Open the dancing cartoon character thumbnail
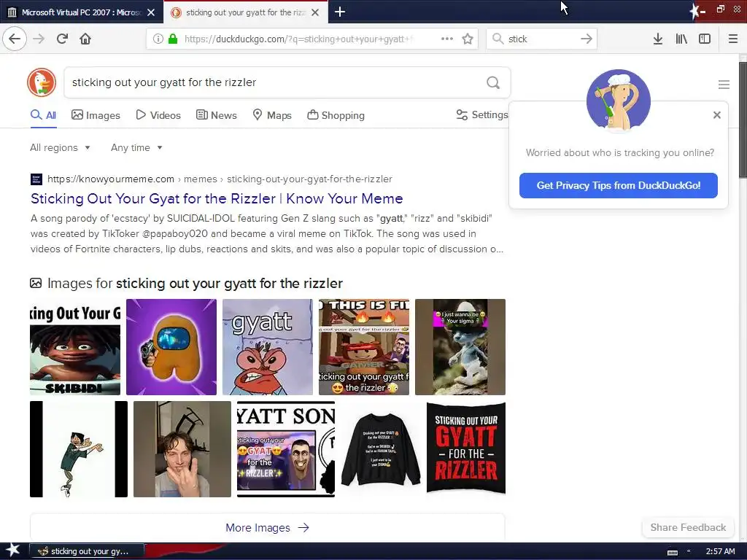The image size is (747, 560). click(79, 449)
